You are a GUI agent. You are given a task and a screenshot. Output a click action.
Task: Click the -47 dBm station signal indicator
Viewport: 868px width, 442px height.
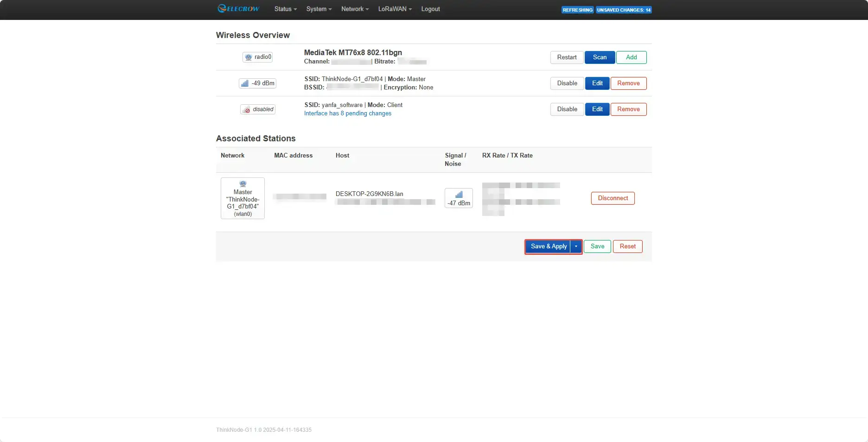[x=459, y=198]
